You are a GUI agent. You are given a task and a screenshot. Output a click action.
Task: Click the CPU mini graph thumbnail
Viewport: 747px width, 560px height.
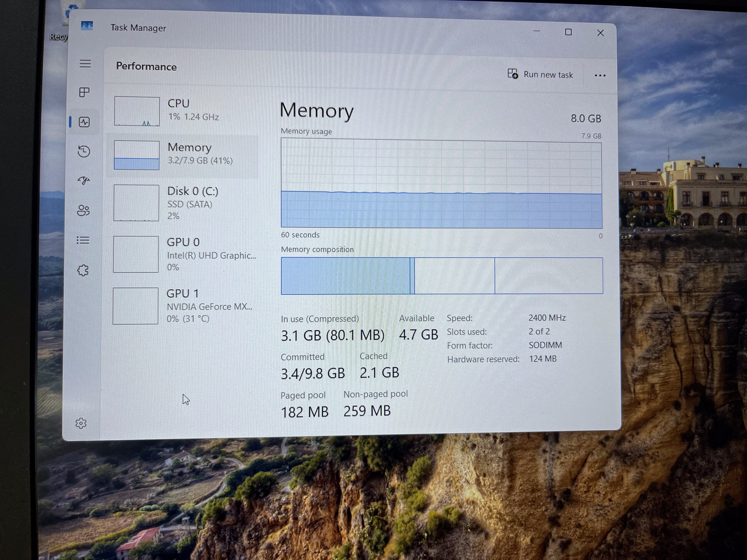point(137,111)
